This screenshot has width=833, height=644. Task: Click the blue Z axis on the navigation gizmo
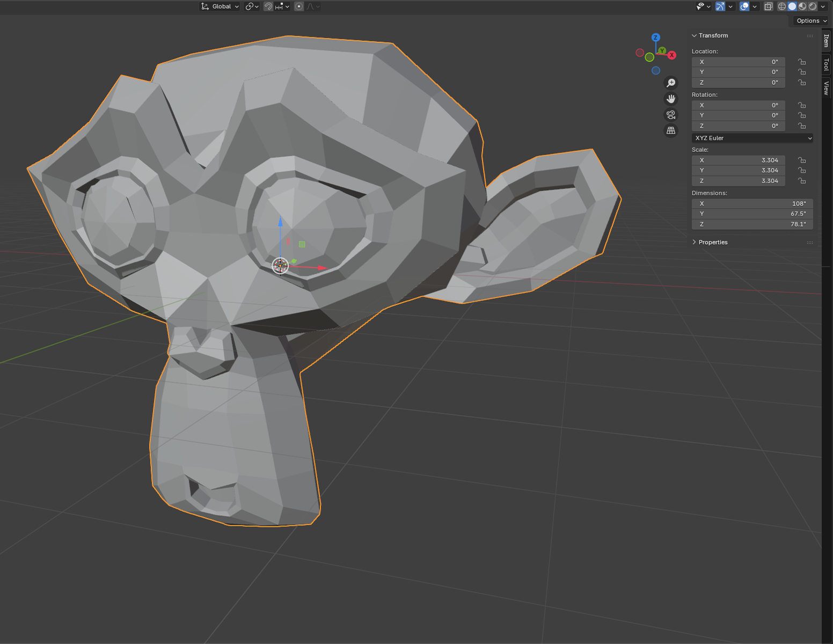pos(655,38)
